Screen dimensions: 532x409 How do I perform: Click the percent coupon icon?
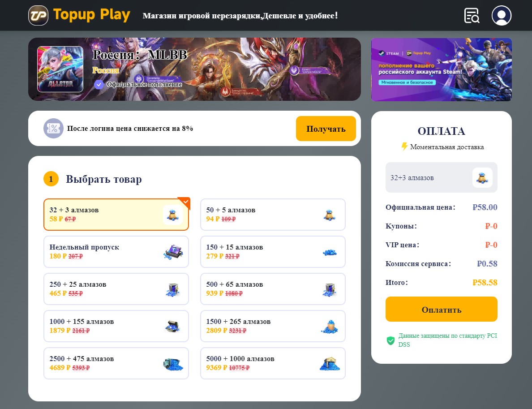[53, 128]
